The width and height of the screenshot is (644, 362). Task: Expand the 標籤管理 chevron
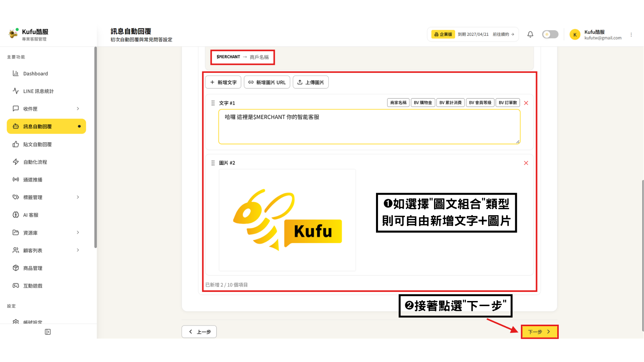(x=78, y=197)
